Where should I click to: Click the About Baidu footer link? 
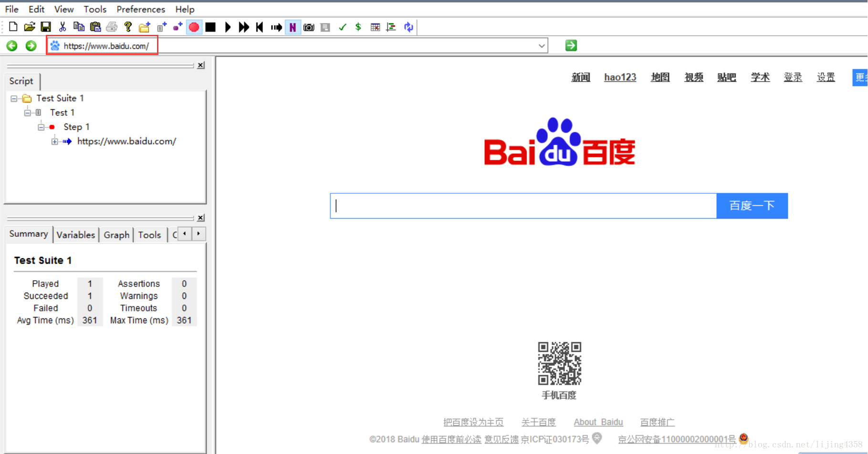point(598,422)
